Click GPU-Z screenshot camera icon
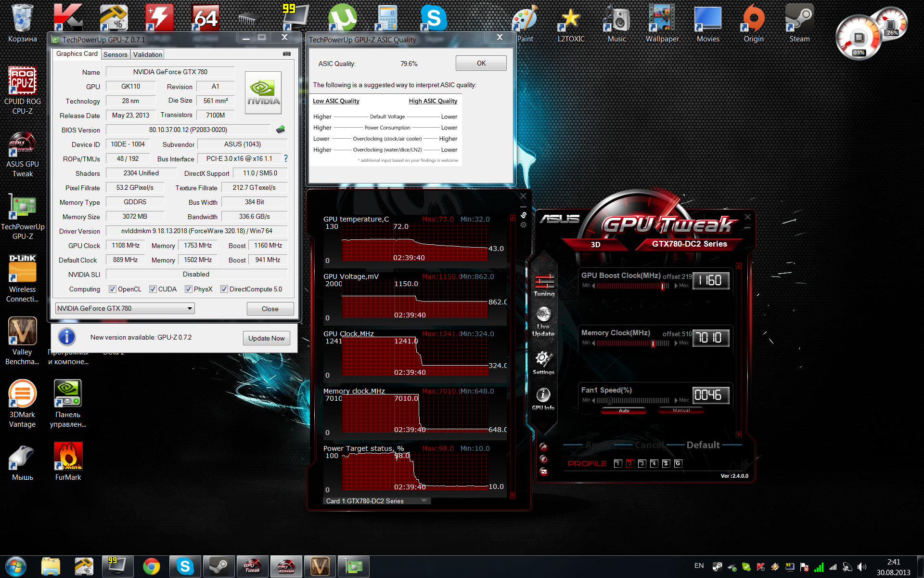 287,54
